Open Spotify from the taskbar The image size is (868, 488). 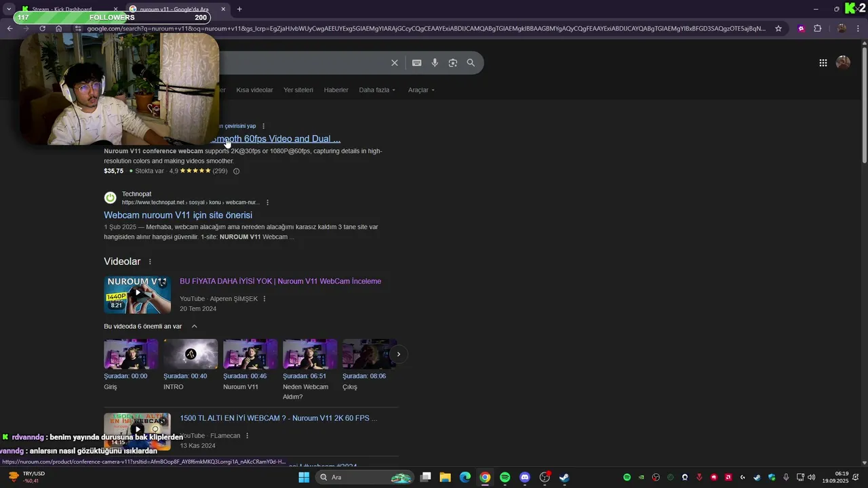(x=505, y=477)
